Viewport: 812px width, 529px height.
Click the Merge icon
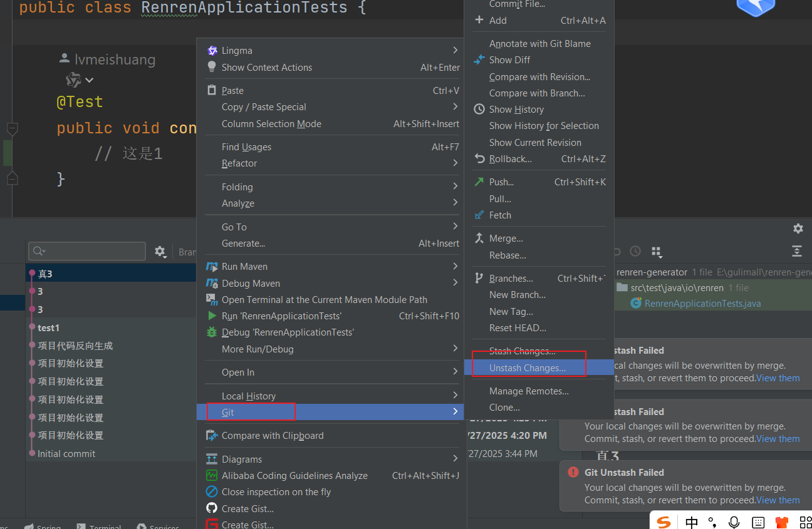pos(479,239)
